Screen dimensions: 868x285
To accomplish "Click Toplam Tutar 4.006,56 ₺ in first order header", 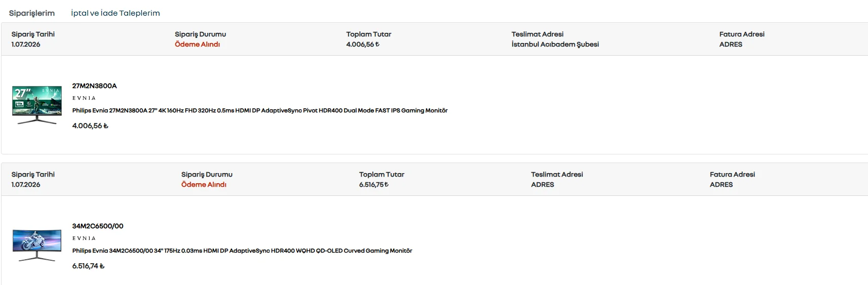I will 363,45.
